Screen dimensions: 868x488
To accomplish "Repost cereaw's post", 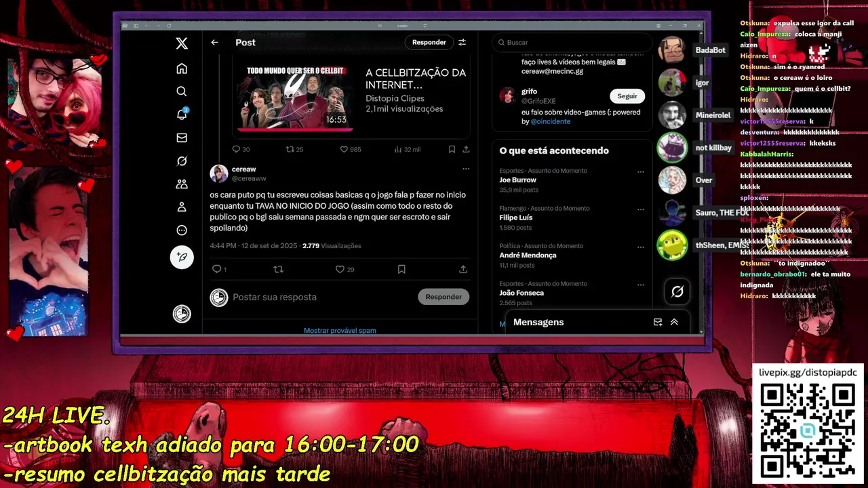I will (278, 269).
